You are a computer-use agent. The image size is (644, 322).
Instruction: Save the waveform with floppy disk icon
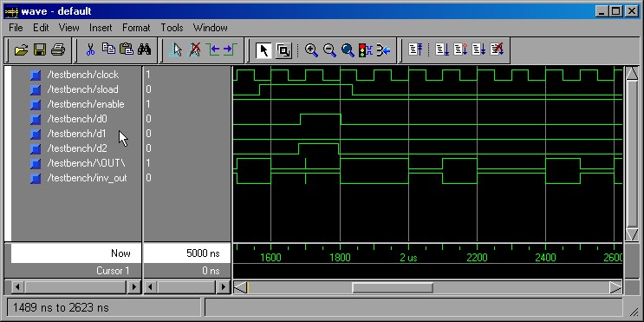pyautogui.click(x=39, y=50)
